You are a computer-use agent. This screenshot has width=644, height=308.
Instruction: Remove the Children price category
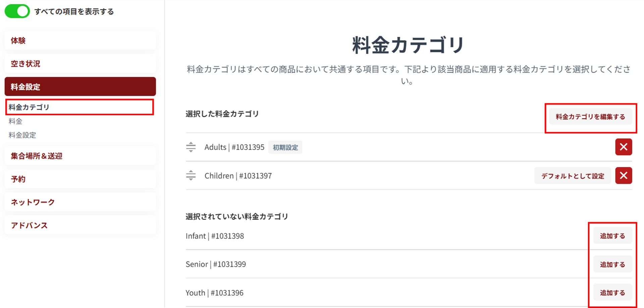point(623,176)
